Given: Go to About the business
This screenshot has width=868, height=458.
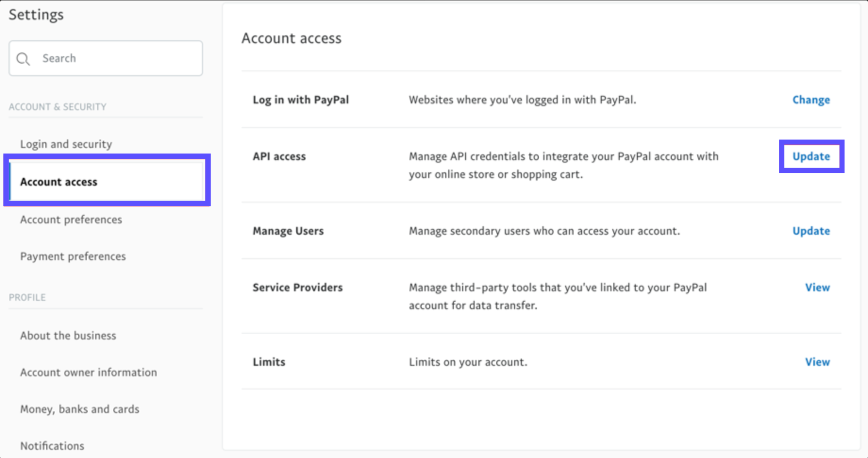Looking at the screenshot, I should (x=68, y=336).
